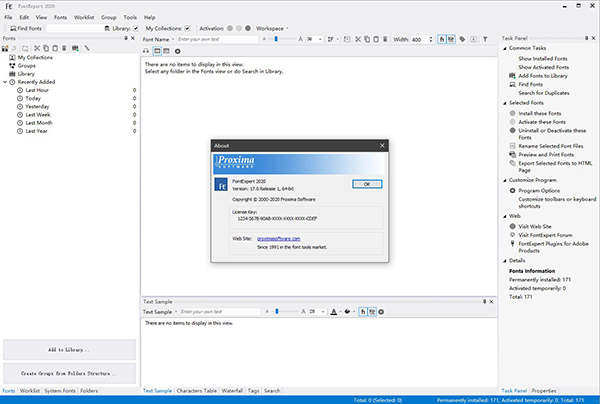Open settings gear in the font list toolbar
The image size is (600, 404).
pos(178,50)
